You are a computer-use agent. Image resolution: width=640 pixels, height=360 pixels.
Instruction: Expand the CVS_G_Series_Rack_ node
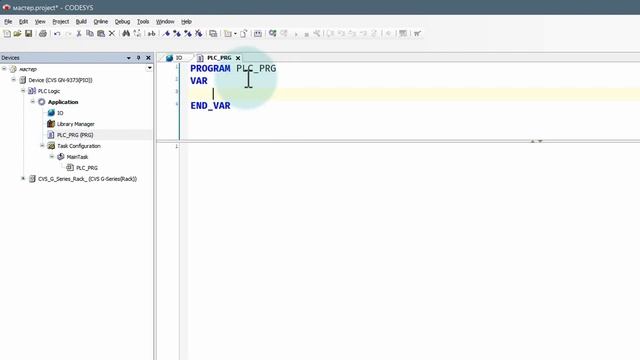coord(23,179)
